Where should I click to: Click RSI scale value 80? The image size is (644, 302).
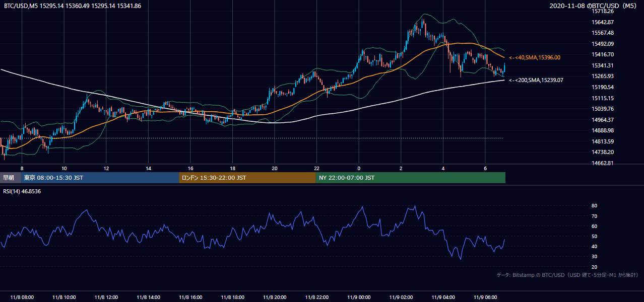[595, 206]
